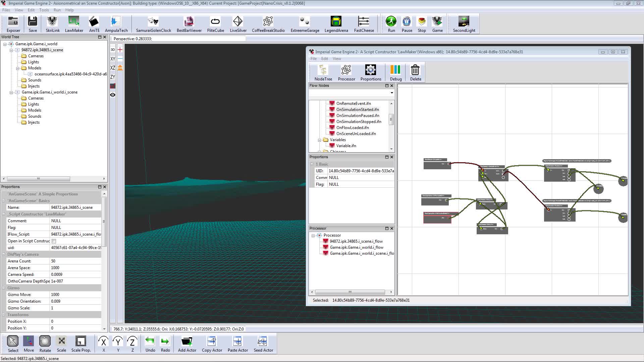Viewport: 644px width, 362px height.
Task: Open the LegendArena tool
Action: click(336, 24)
